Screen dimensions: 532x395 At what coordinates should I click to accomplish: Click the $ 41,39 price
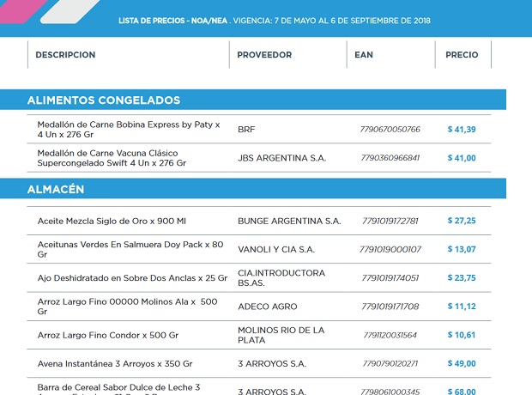pyautogui.click(x=462, y=130)
